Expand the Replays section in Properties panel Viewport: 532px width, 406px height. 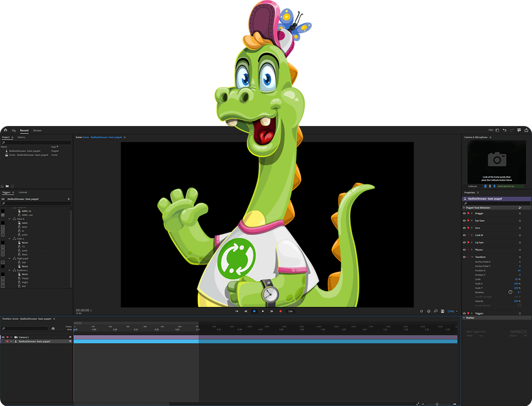click(464, 318)
